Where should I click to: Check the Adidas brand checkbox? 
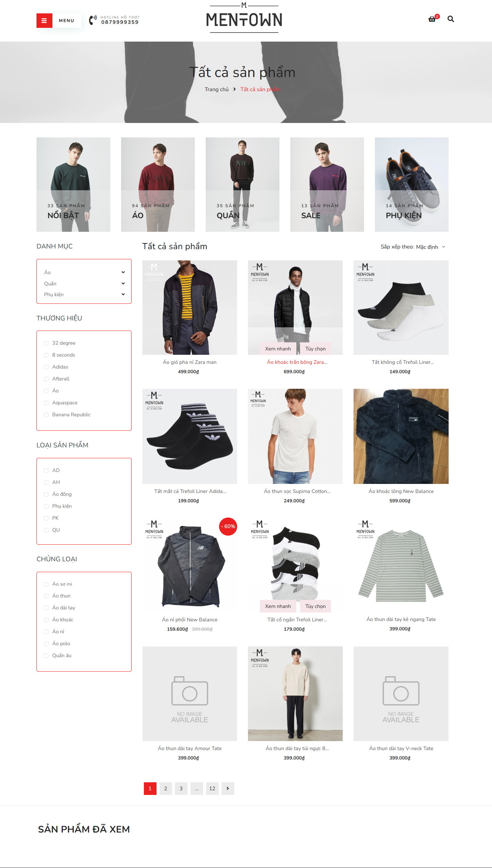pos(46,367)
